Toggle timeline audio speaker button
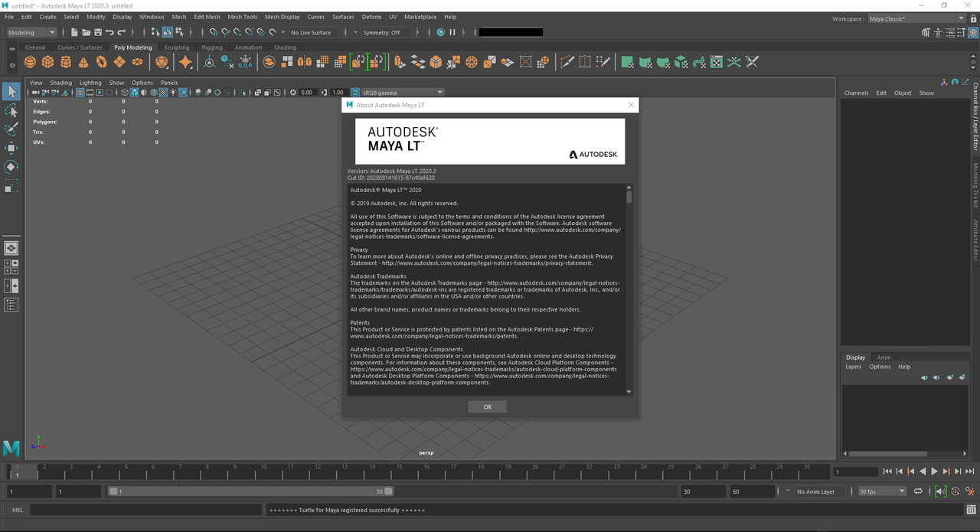 (941, 491)
